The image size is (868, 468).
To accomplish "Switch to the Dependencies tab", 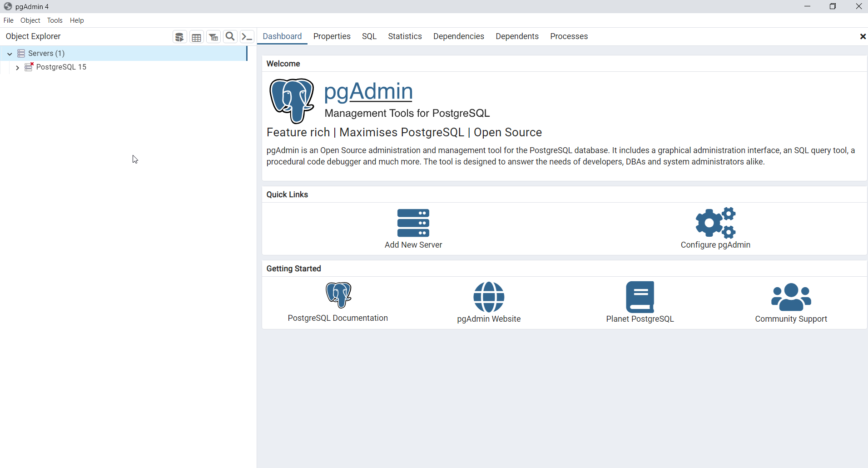I will pyautogui.click(x=458, y=36).
